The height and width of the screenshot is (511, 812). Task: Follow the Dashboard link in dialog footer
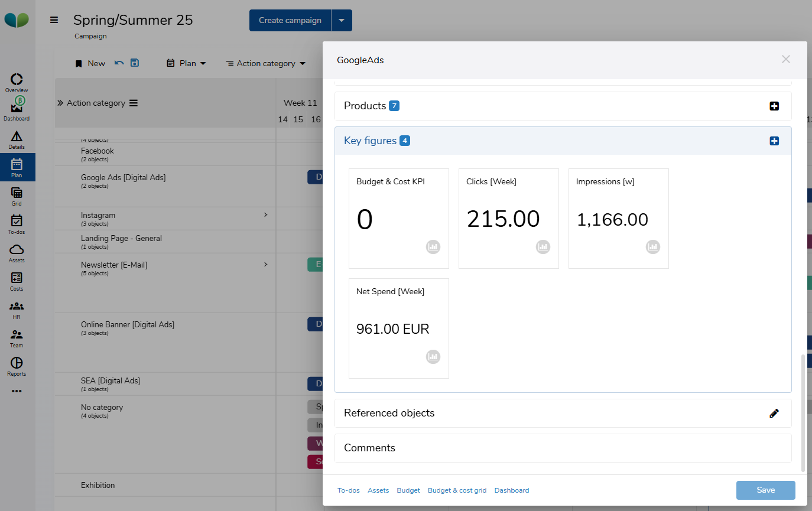[512, 490]
